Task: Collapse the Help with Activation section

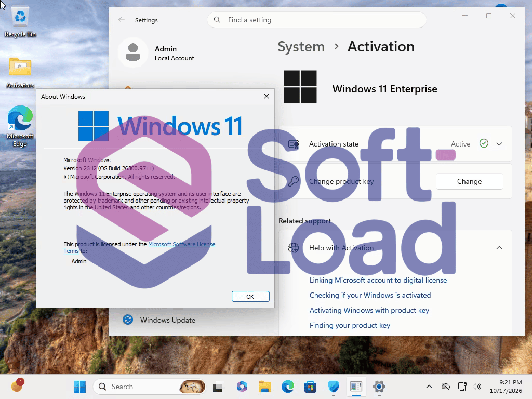Action: coord(499,248)
